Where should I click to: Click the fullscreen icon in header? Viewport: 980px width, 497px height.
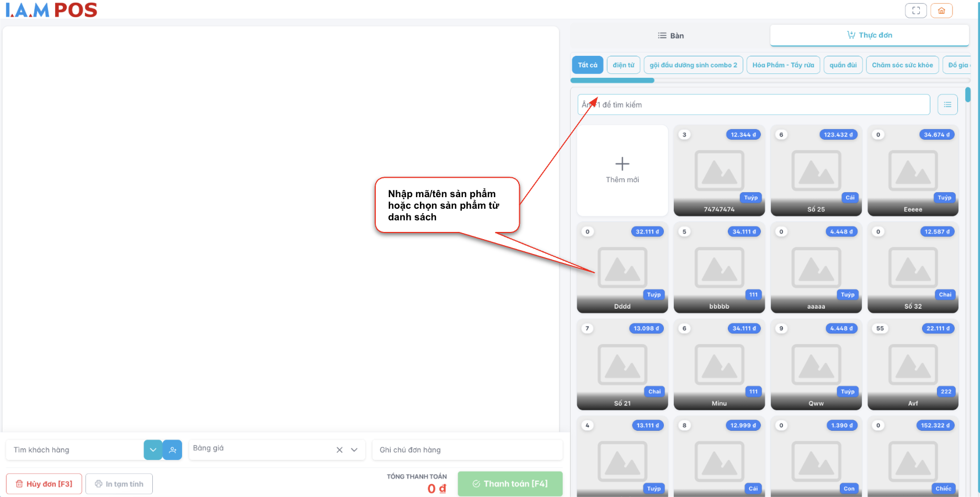pos(915,10)
